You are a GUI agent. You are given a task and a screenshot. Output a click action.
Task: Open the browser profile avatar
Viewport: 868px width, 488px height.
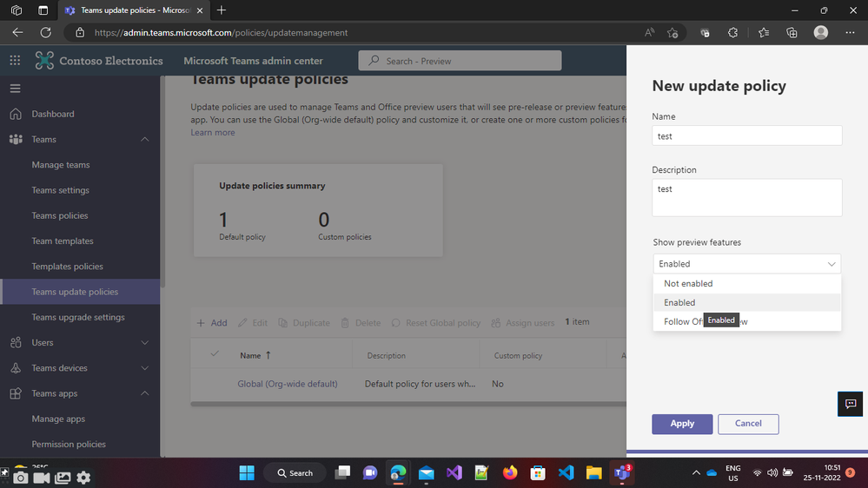821,33
